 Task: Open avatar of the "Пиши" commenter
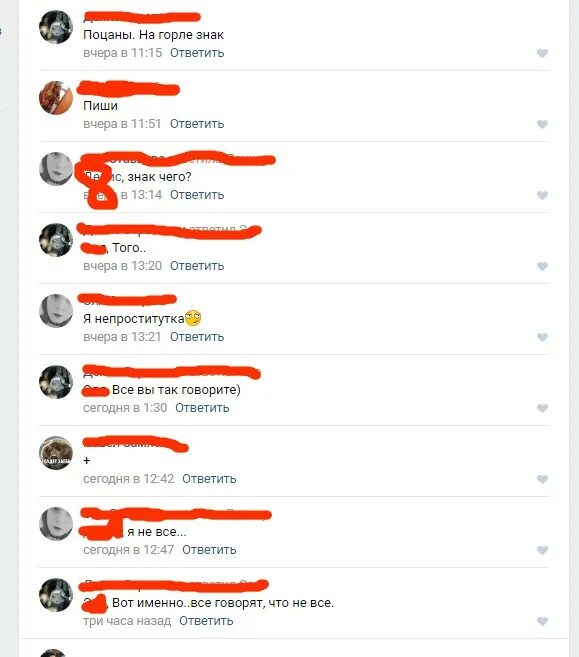click(x=56, y=98)
